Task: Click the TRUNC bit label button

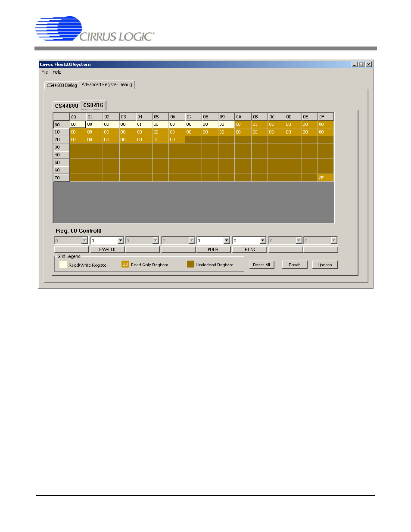Action: point(249,249)
